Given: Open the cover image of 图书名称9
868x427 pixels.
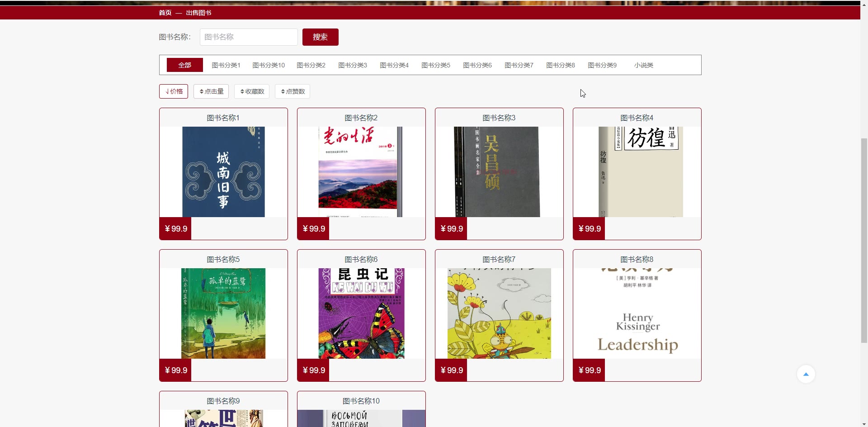Looking at the screenshot, I should pos(224,418).
